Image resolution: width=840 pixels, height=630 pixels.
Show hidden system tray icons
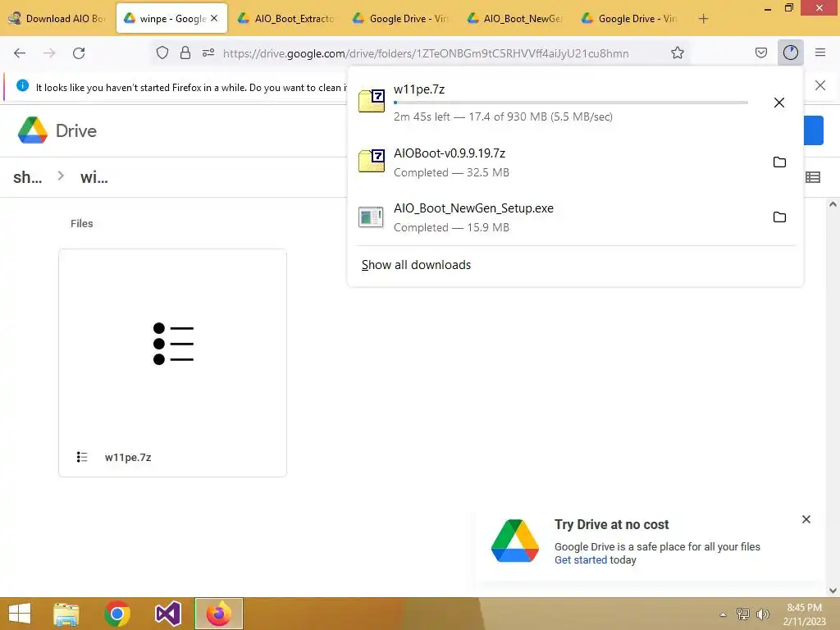[x=723, y=614]
